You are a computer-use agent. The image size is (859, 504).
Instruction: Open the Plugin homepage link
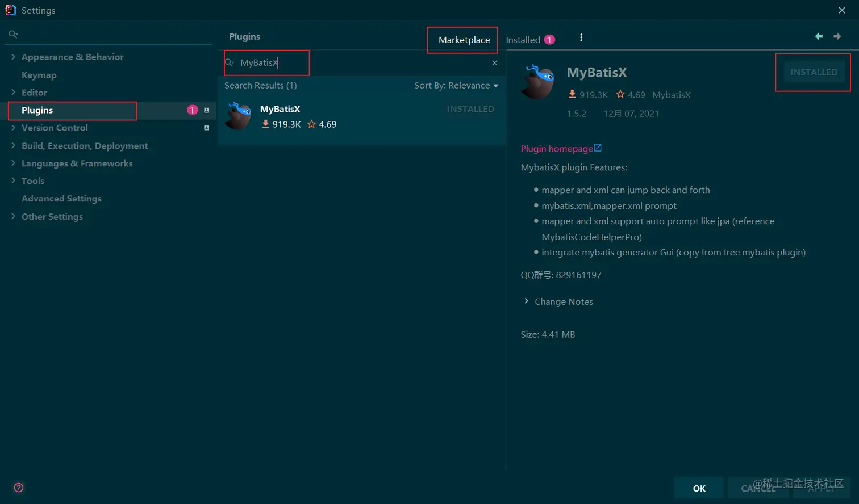click(557, 149)
